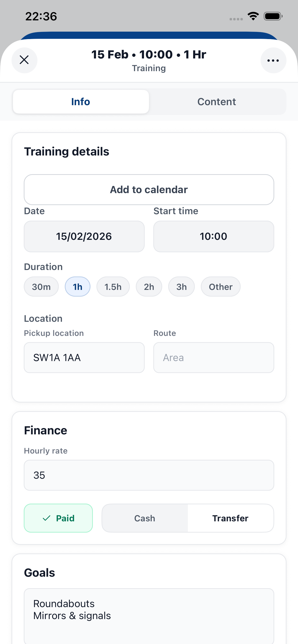Tap the battery indicator icon
The height and width of the screenshot is (644, 298).
pos(273,16)
